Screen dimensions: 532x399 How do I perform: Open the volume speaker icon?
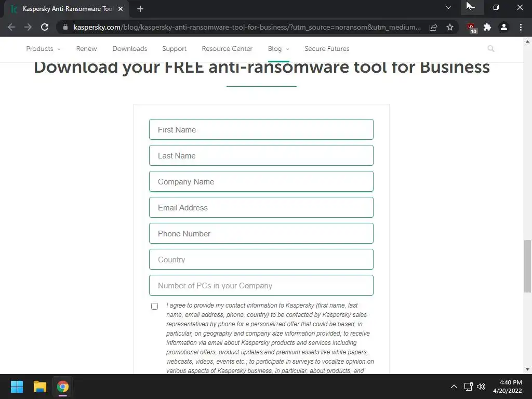[481, 387]
